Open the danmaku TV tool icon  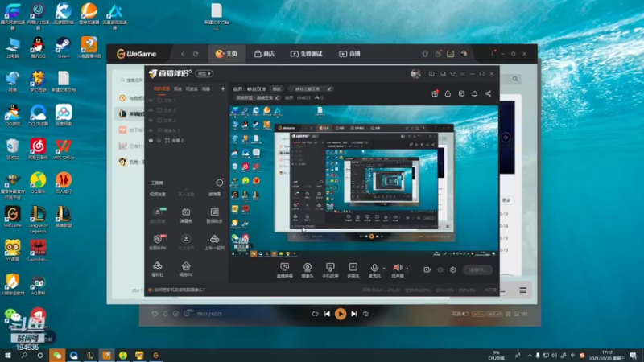[x=186, y=215]
